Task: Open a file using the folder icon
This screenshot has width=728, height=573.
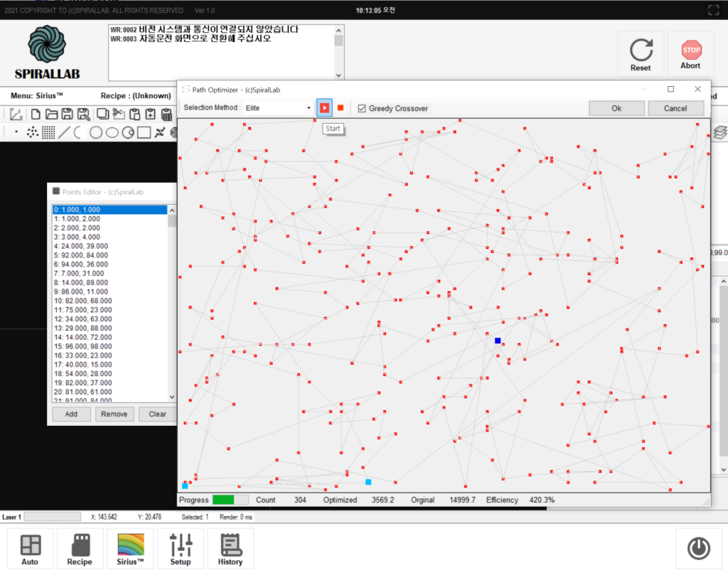Action: 52,114
